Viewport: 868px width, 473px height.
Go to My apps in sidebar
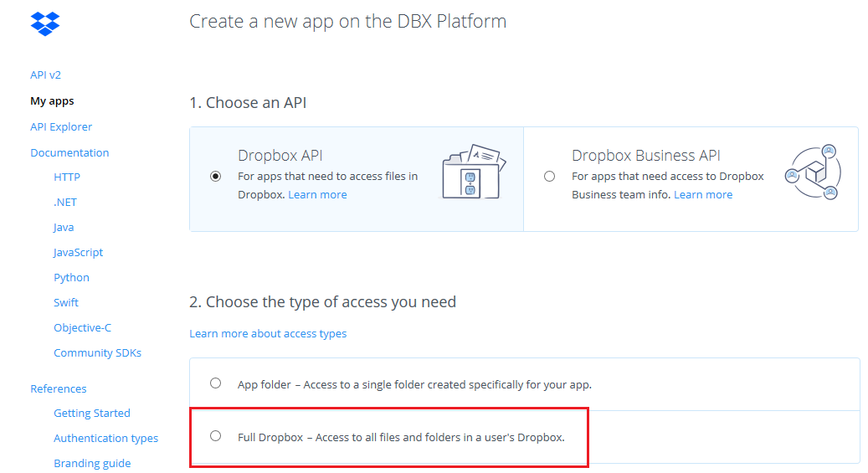(52, 100)
